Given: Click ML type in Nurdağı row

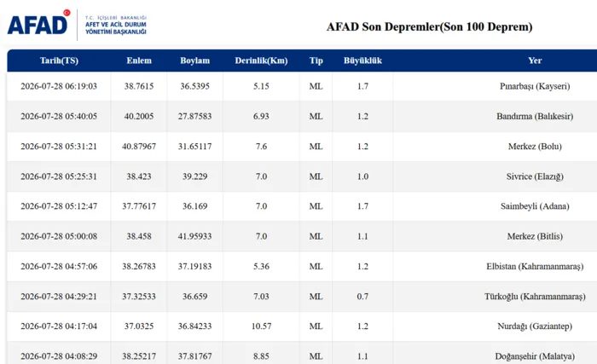Looking at the screenshot, I should point(316,326).
